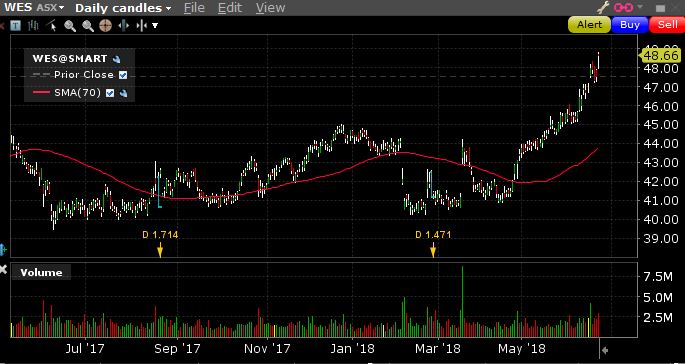Screen dimensions: 685x364
Task: Click the first magnifier zoom icon
Action: (x=70, y=26)
